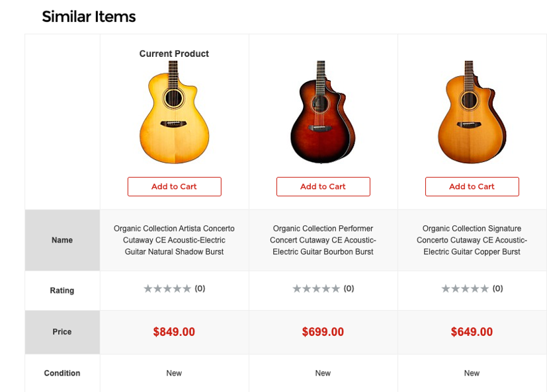Open the Organic Collection Performer Concert product name link

pyautogui.click(x=323, y=240)
